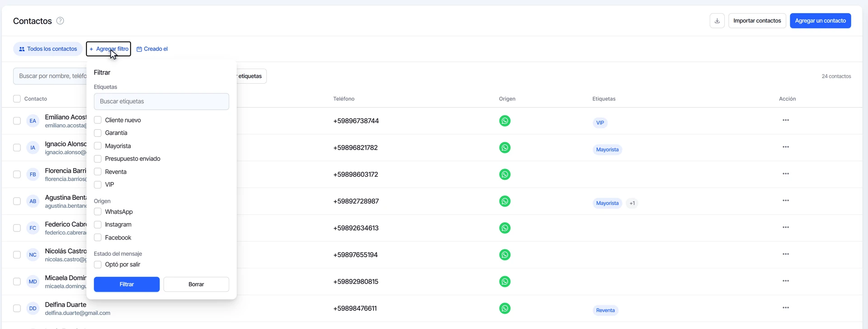Select the Todos los contactos tab
This screenshot has width=868, height=329.
48,49
